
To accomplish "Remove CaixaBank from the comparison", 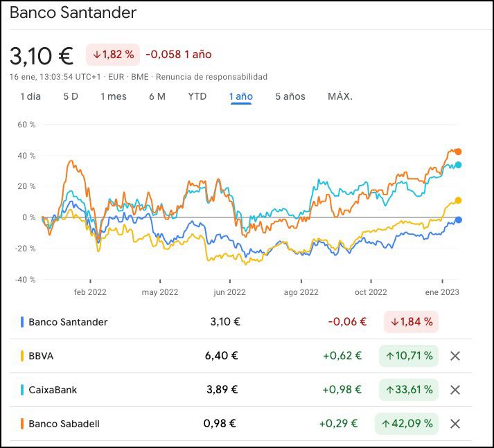I will point(455,390).
